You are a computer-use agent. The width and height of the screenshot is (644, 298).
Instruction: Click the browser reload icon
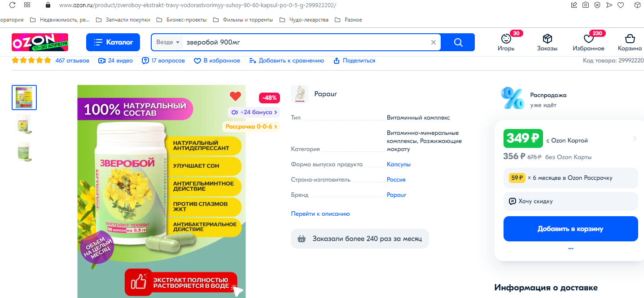(12, 5)
